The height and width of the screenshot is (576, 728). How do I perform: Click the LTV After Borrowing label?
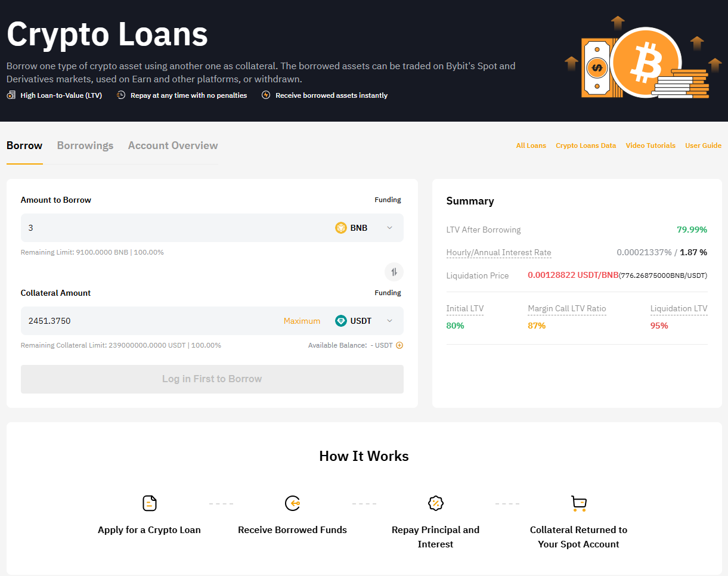pos(484,230)
